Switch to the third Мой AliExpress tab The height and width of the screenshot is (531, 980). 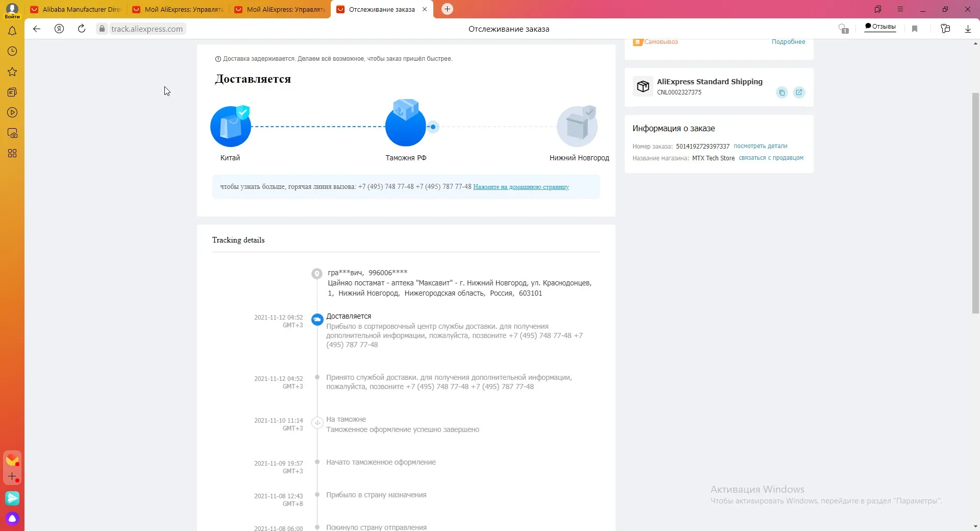click(280, 9)
